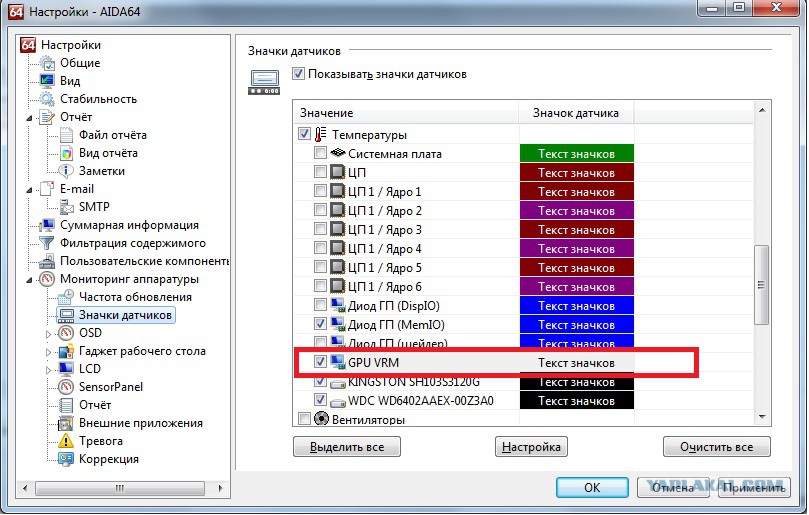Expand the OSD tree node
This screenshot has height=515, width=809.
pos(48,334)
